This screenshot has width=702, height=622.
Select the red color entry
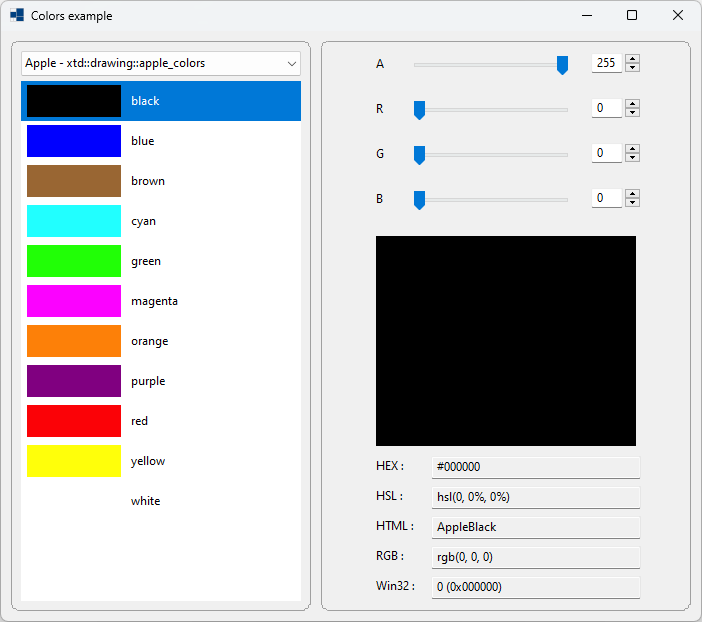[x=139, y=421]
